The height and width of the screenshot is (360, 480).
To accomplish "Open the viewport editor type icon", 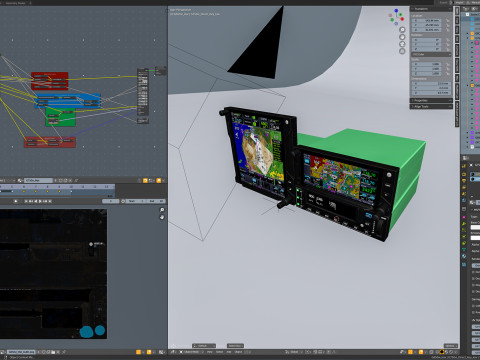I will coord(173,352).
